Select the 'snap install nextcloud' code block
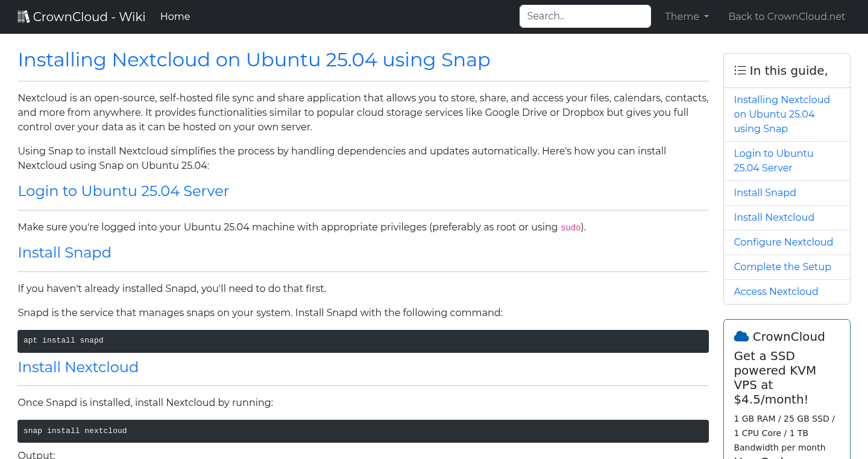This screenshot has height=459, width=868. pos(363,431)
